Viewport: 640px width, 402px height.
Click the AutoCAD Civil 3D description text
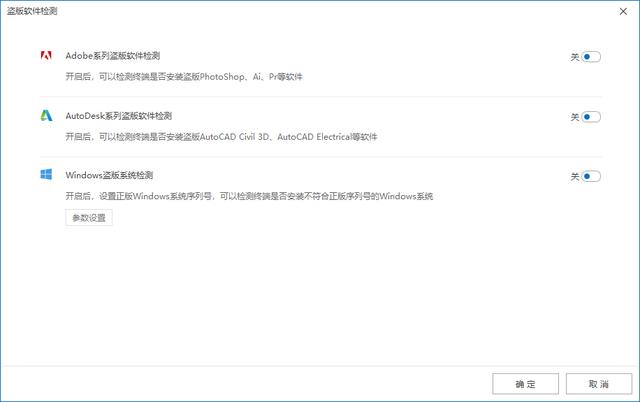pos(221,137)
